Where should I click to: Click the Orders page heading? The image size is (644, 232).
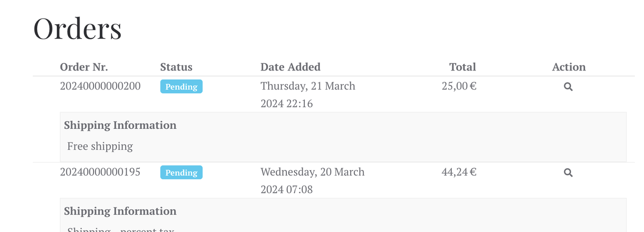click(x=77, y=28)
